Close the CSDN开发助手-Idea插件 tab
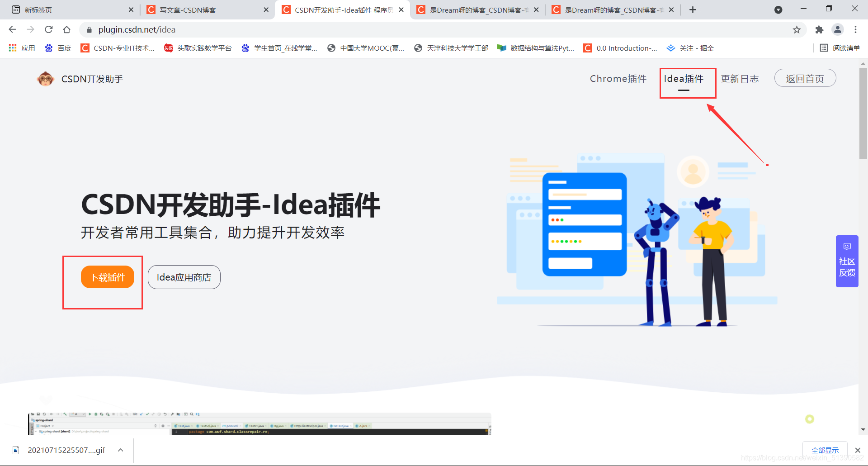Screen dimensions: 868x466 [401, 10]
